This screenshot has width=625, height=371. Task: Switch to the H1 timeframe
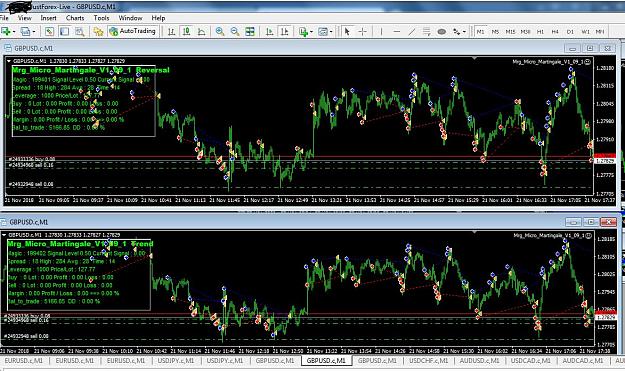(x=540, y=31)
